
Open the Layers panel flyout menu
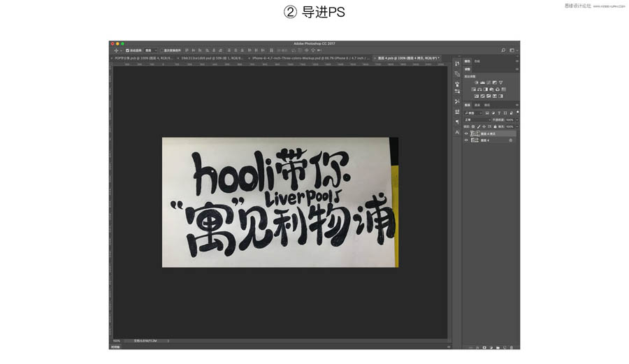pyautogui.click(x=517, y=105)
